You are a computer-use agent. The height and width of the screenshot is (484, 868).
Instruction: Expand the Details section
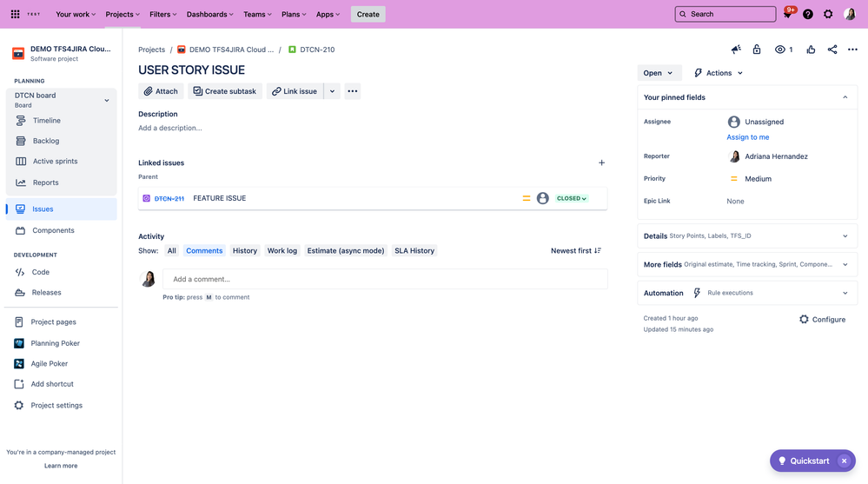(x=747, y=235)
